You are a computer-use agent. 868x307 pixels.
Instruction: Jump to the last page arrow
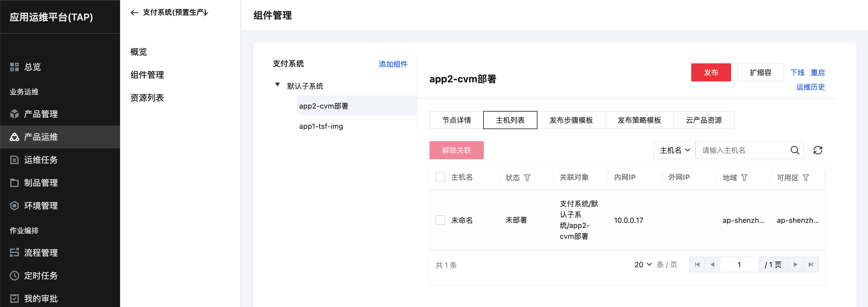(811, 264)
